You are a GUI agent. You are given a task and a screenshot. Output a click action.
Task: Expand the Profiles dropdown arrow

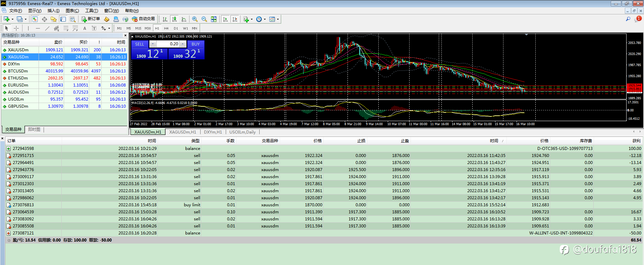pyautogui.click(x=25, y=19)
